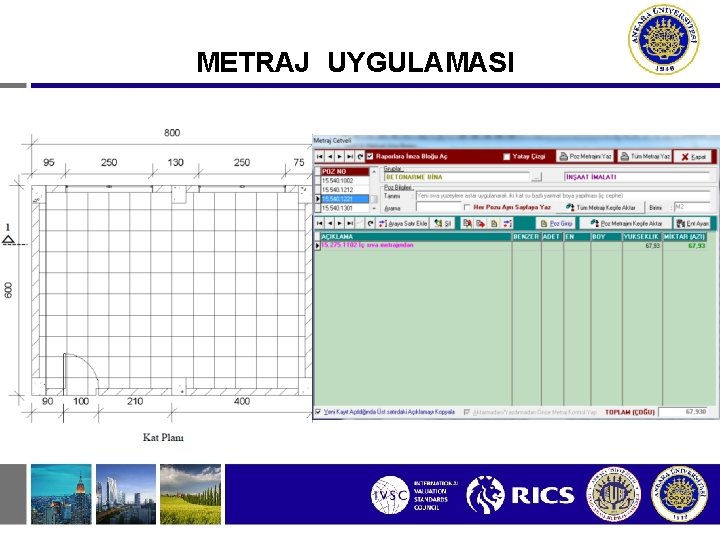
Task: Click the Arama search field
Action: click(439, 208)
